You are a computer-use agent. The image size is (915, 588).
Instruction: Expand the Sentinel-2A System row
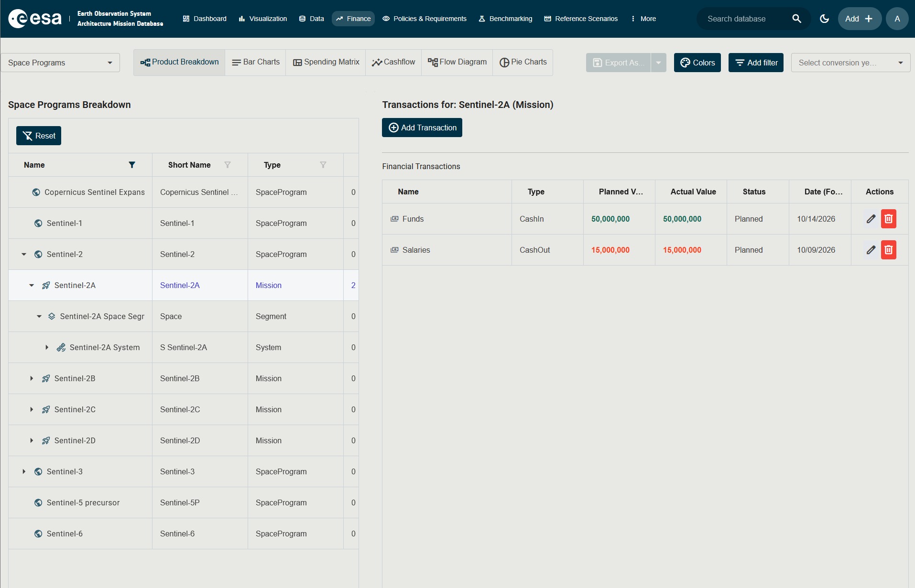pos(47,347)
